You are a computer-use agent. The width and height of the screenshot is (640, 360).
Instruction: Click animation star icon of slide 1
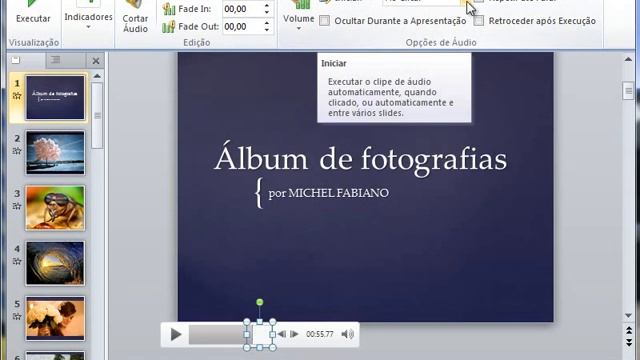tap(17, 96)
